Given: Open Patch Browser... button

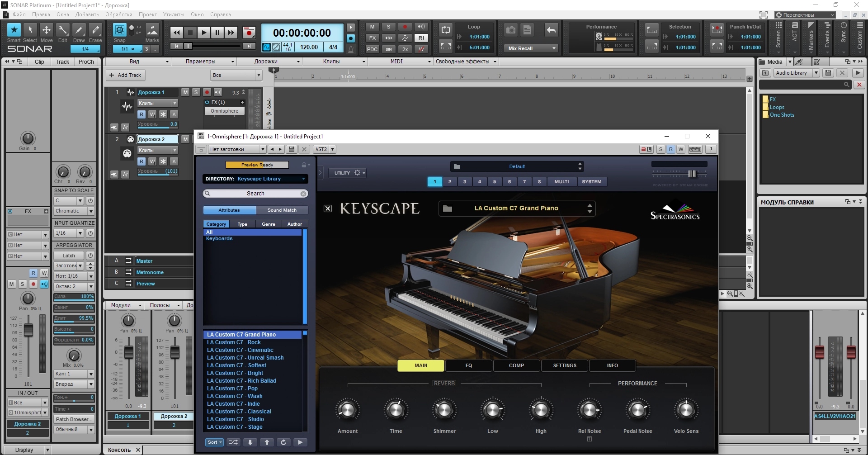Looking at the screenshot, I should click(x=74, y=420).
